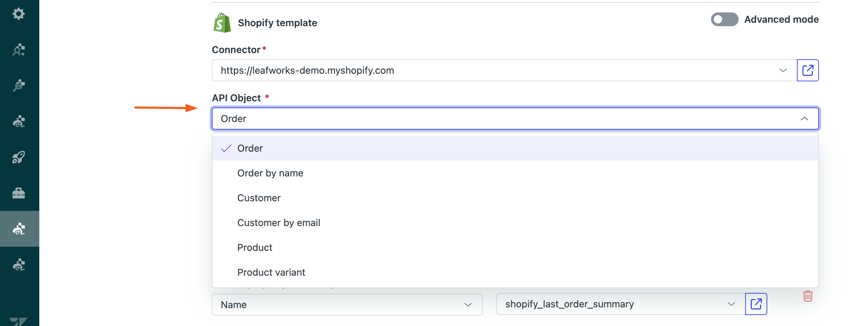Choose Order by name option
Image resolution: width=868 pixels, height=326 pixels.
pyautogui.click(x=515, y=173)
